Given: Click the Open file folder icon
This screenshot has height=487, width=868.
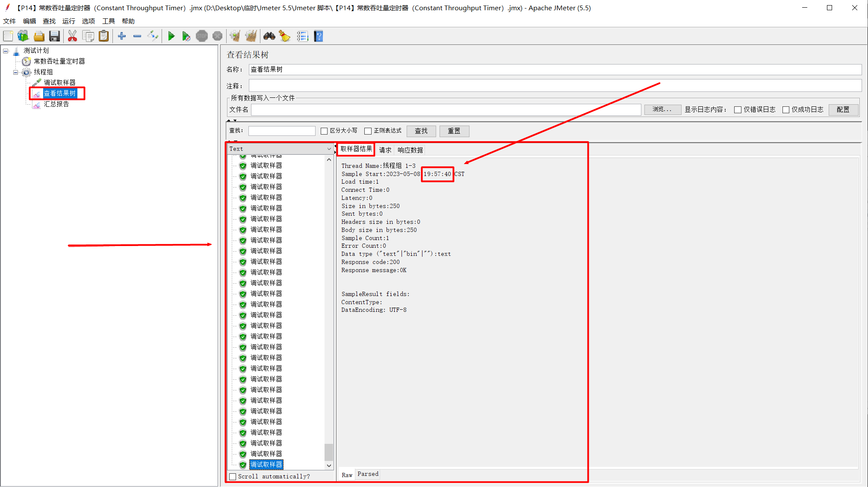Looking at the screenshot, I should (39, 36).
